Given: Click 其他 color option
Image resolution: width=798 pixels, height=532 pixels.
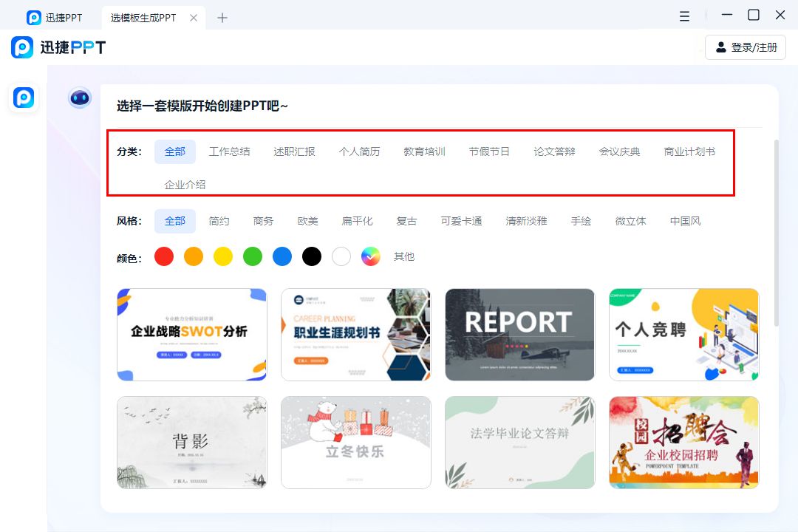Looking at the screenshot, I should (x=404, y=256).
